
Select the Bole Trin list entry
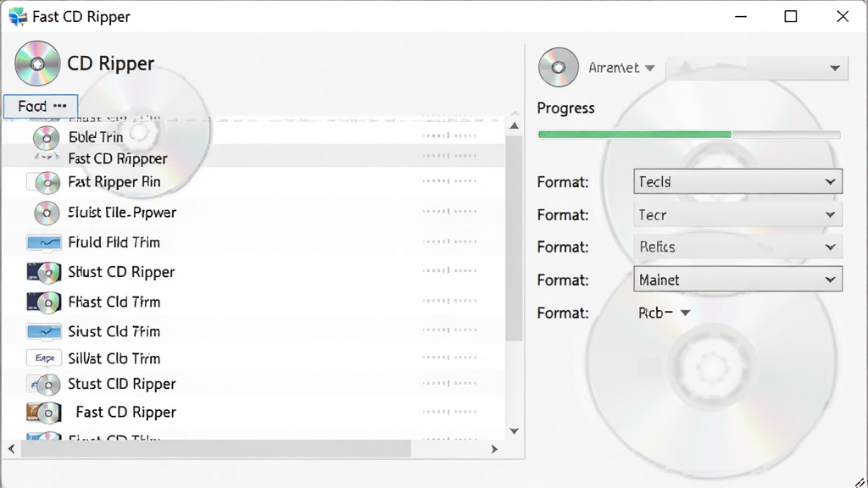pyautogui.click(x=253, y=136)
